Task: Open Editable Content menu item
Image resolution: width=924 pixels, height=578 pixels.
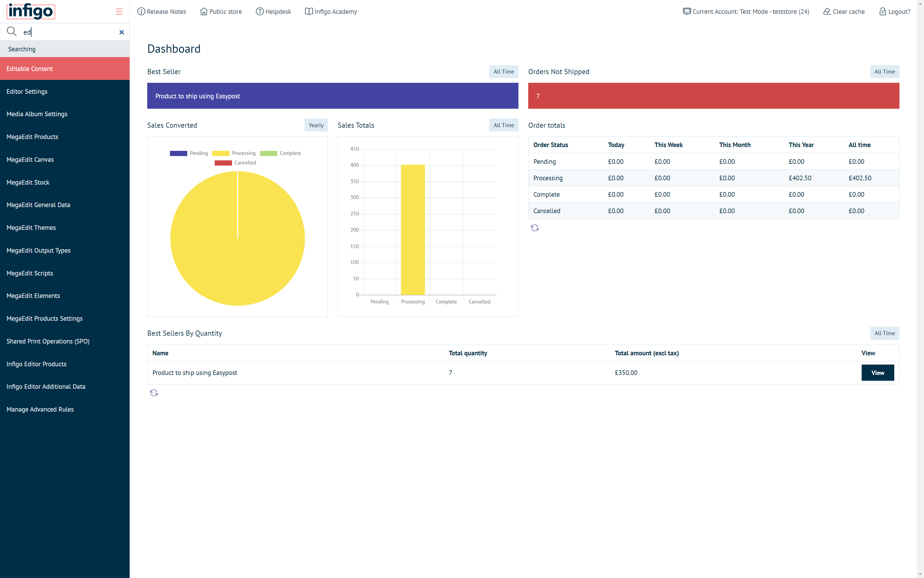Action: coord(65,69)
